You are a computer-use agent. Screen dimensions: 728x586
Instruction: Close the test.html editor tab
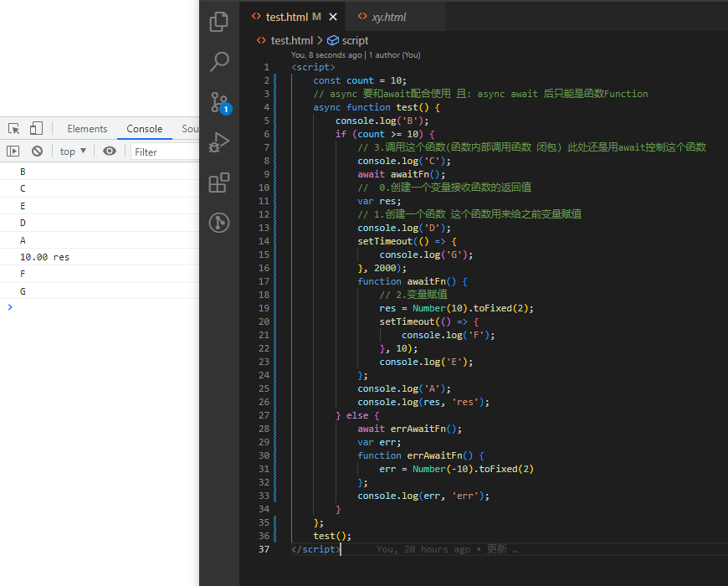tap(333, 17)
